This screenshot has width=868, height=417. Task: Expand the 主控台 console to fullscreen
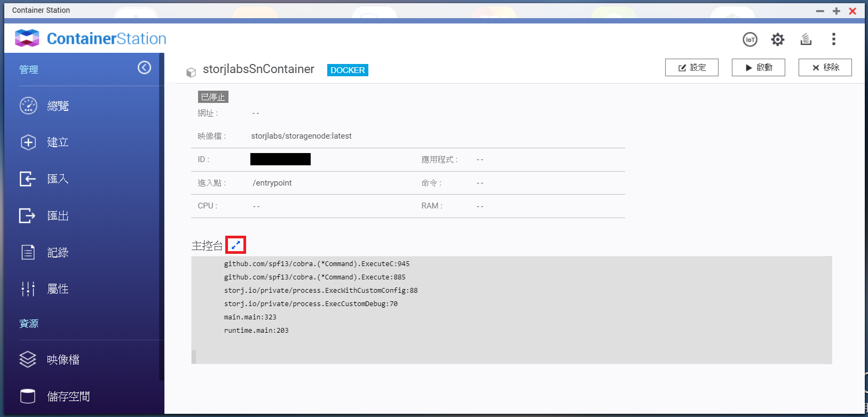tap(235, 245)
